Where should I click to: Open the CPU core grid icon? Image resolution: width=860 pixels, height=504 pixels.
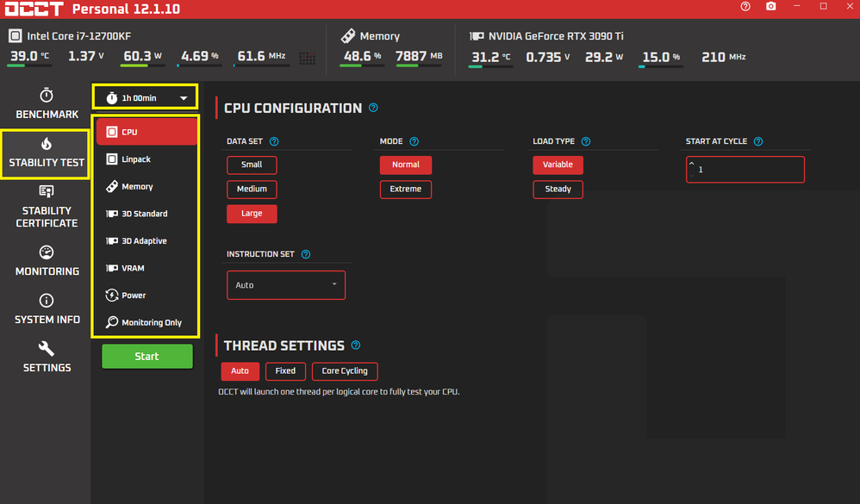[307, 58]
